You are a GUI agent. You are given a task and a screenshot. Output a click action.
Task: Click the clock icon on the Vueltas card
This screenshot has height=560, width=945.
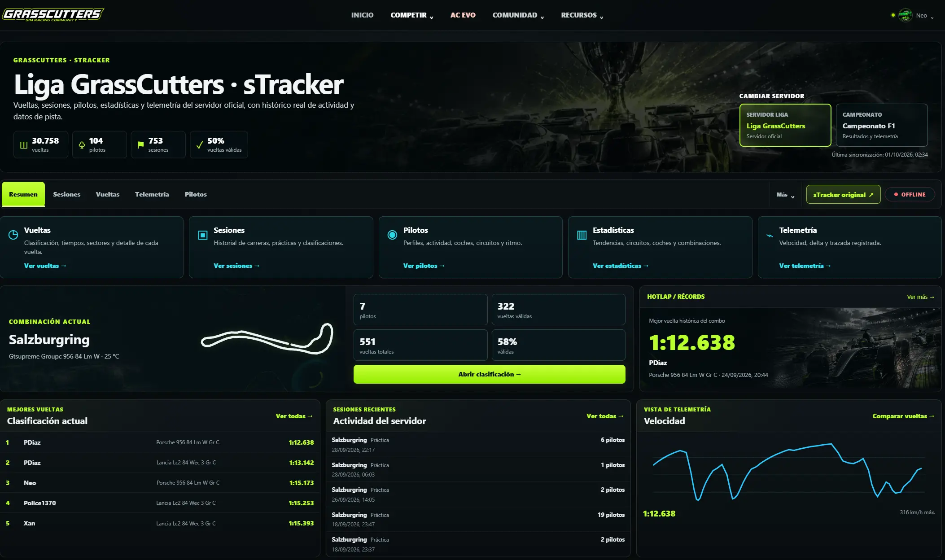(13, 235)
